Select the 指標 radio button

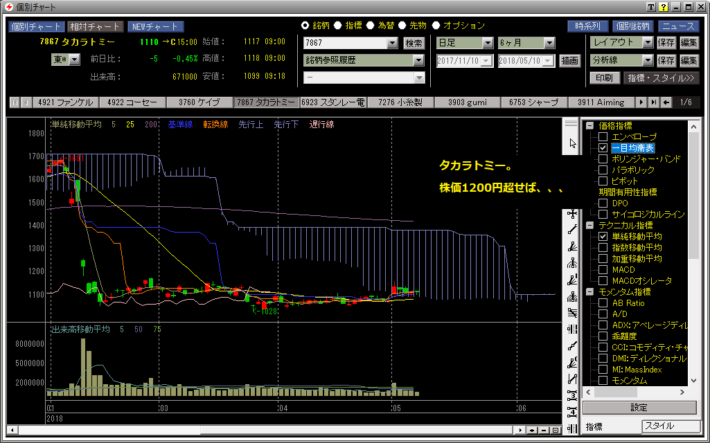(338, 25)
